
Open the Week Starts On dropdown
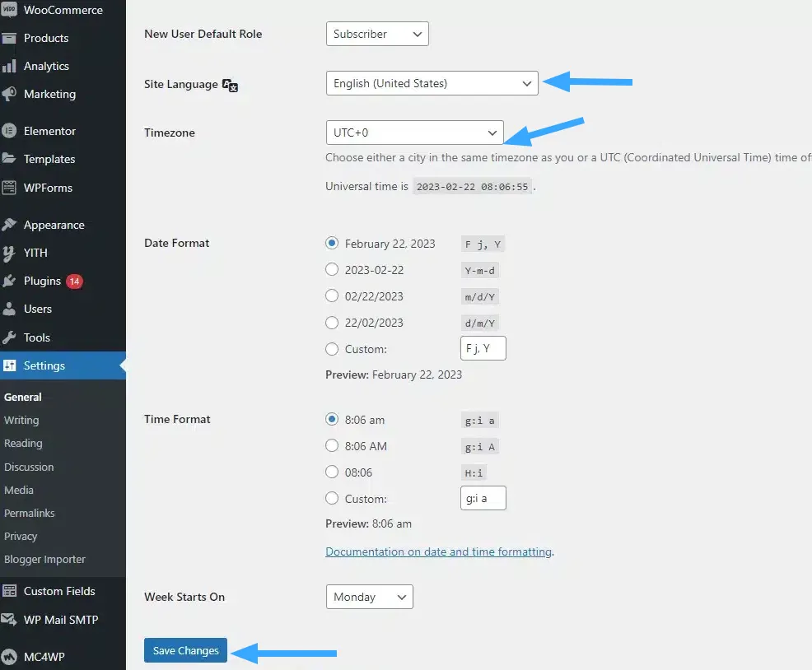tap(369, 597)
